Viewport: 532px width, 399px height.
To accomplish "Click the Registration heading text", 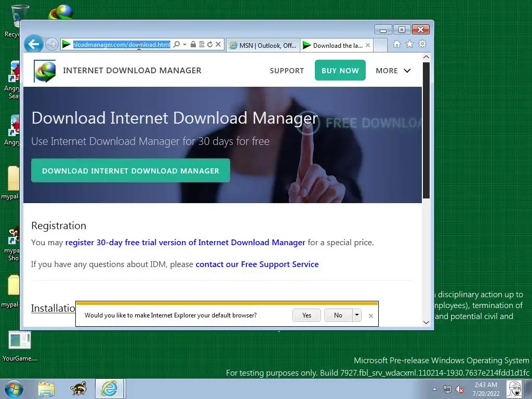I will coord(59,225).
